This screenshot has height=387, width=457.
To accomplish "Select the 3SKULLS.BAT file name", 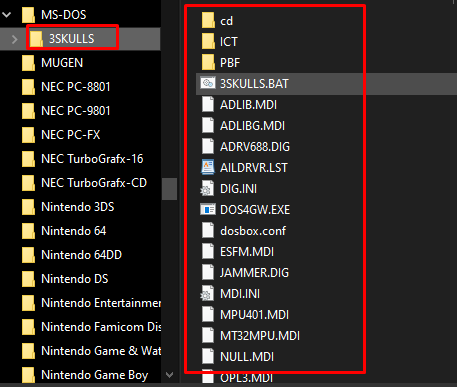I will tap(254, 84).
